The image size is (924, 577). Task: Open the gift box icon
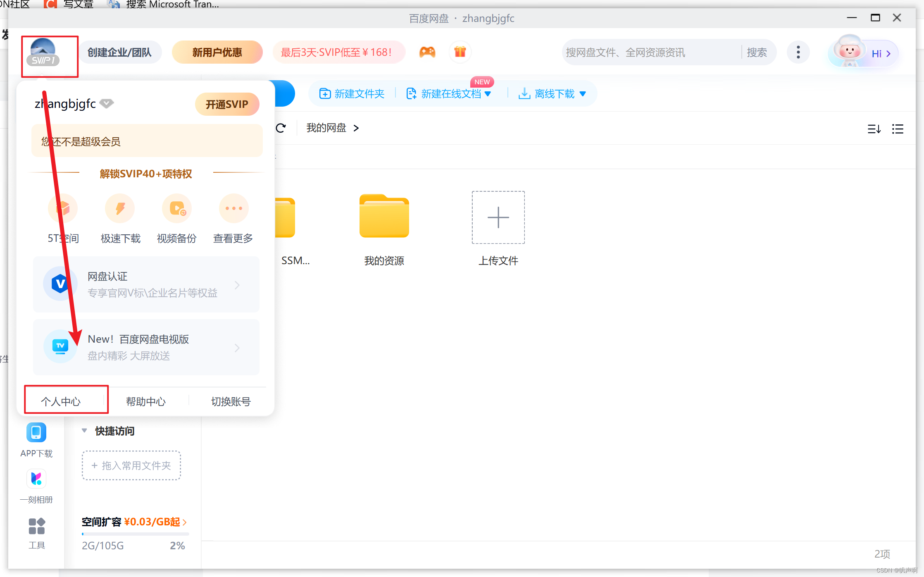(460, 52)
